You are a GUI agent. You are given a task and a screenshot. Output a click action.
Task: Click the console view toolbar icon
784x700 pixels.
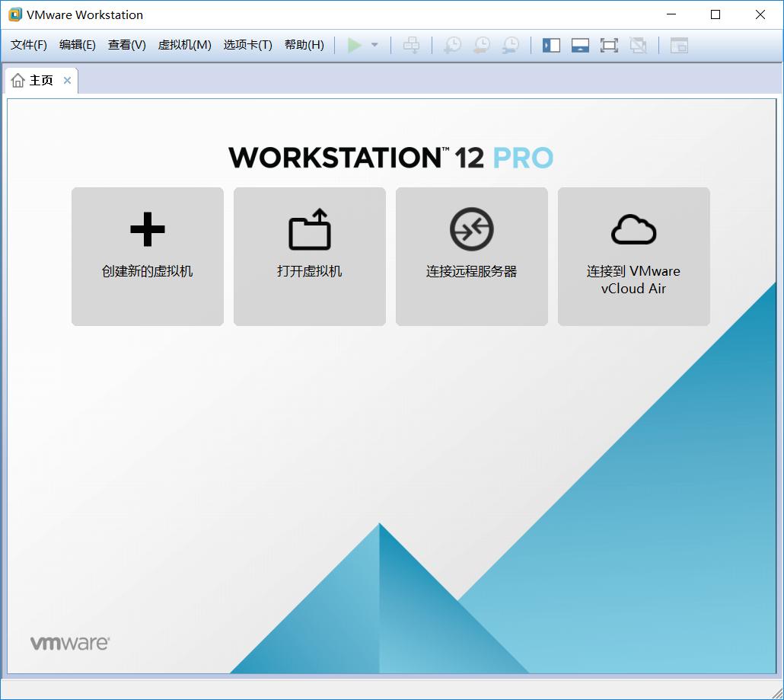[679, 45]
